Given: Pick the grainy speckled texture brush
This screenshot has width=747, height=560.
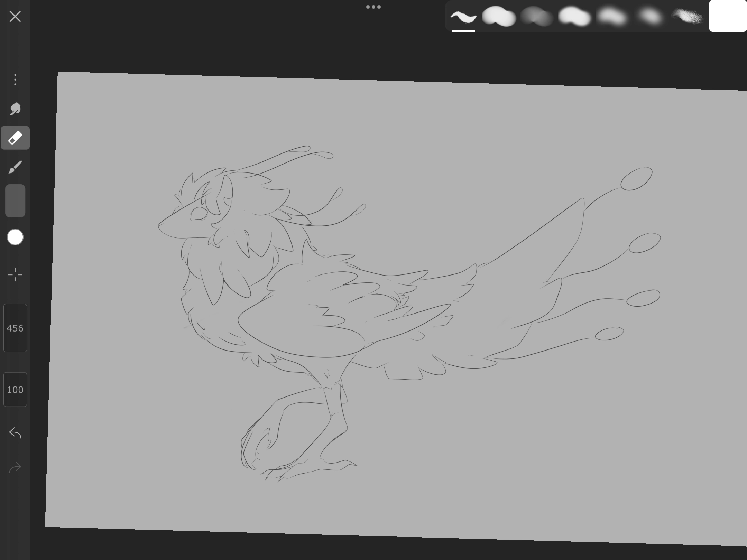Looking at the screenshot, I should pos(687,17).
